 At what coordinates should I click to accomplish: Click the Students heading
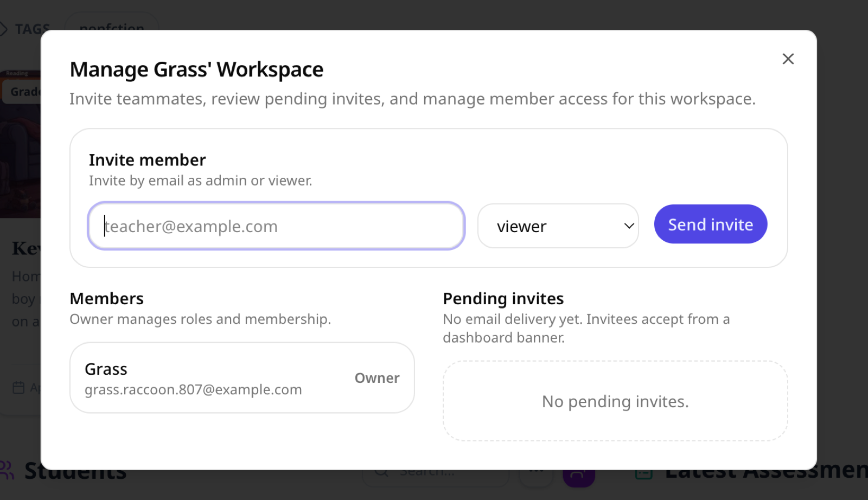pos(75,471)
